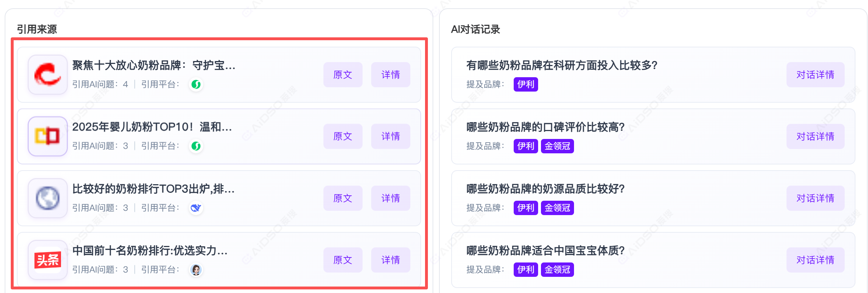
Task: Click the red swirl source logo
Action: coord(48,75)
